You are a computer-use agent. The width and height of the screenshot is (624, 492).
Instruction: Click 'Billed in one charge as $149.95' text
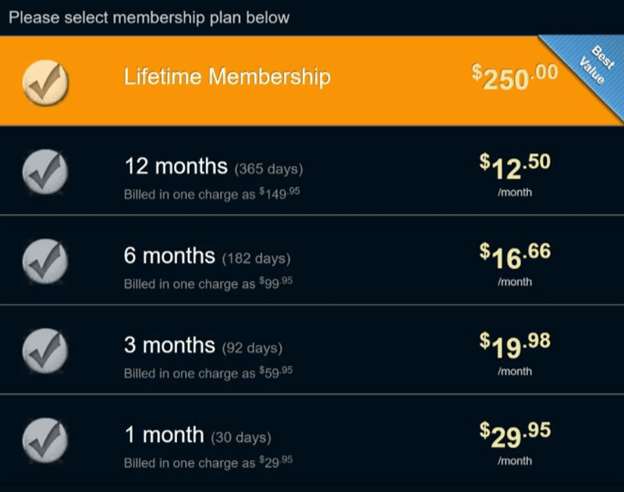point(212,194)
